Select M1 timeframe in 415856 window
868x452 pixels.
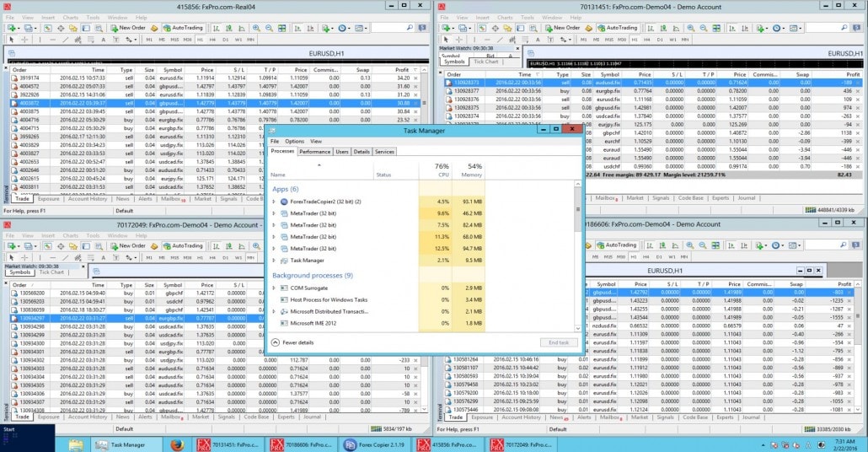pos(149,40)
